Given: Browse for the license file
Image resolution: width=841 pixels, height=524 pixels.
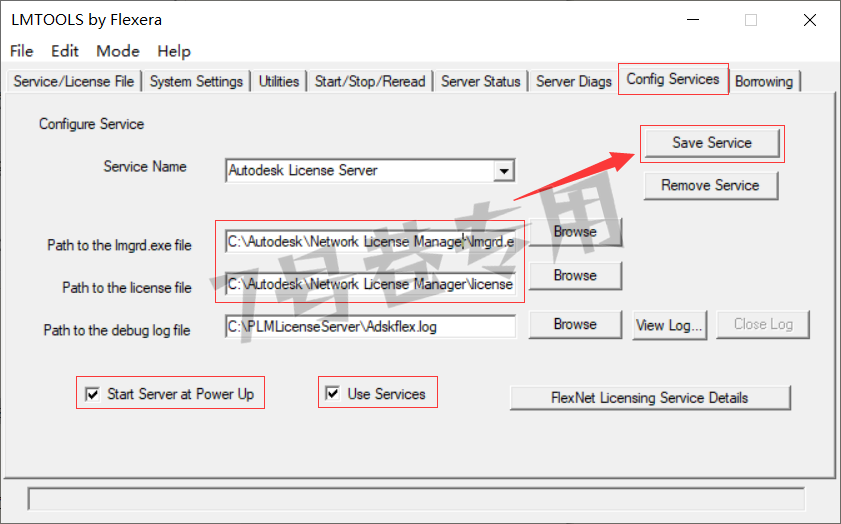Looking at the screenshot, I should 575,275.
